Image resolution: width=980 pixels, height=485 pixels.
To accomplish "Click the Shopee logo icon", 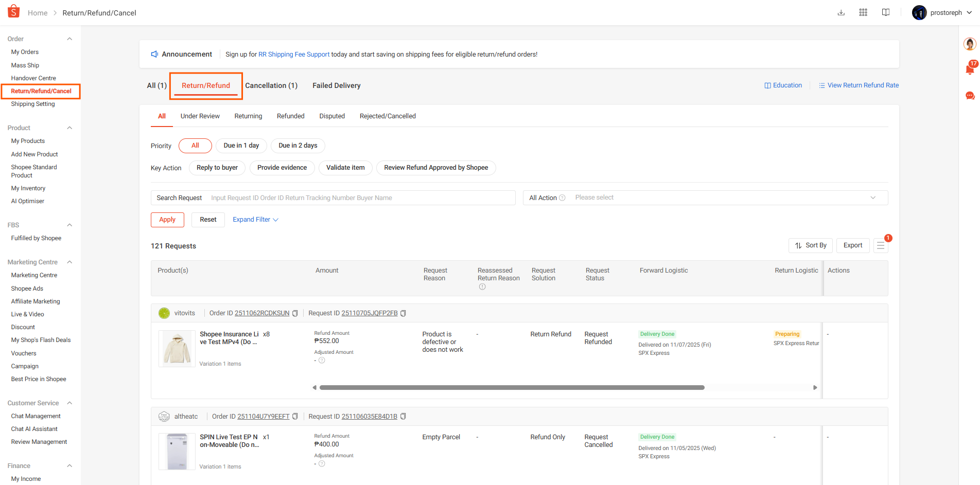I will point(14,11).
